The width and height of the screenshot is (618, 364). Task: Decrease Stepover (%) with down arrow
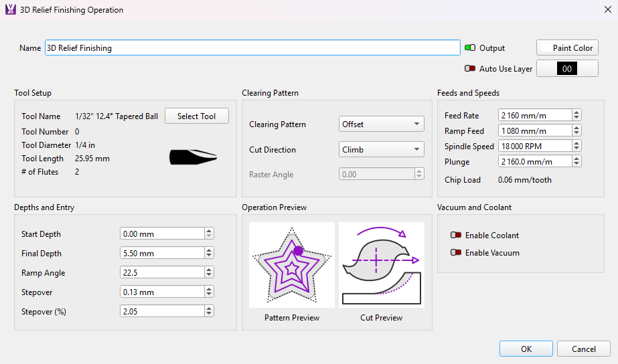(x=209, y=314)
